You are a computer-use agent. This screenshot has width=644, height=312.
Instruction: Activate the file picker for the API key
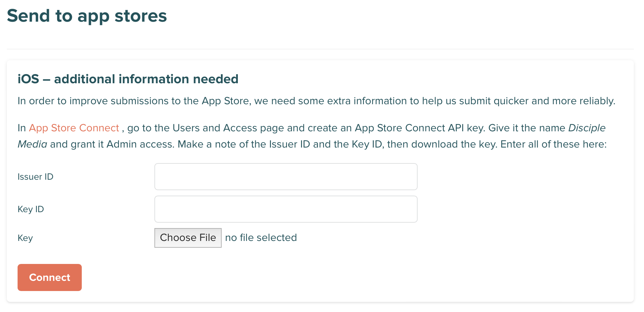point(188,238)
